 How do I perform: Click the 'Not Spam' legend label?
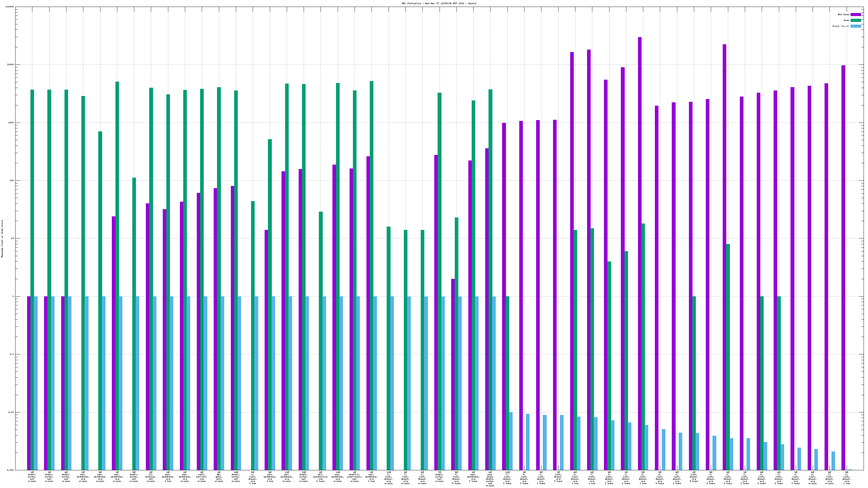pos(843,14)
